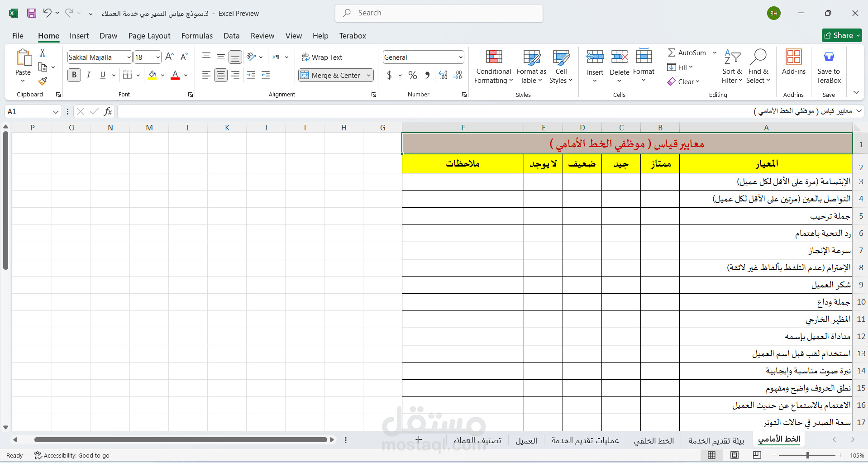Toggle Italic formatting
The image size is (868, 463).
click(89, 75)
